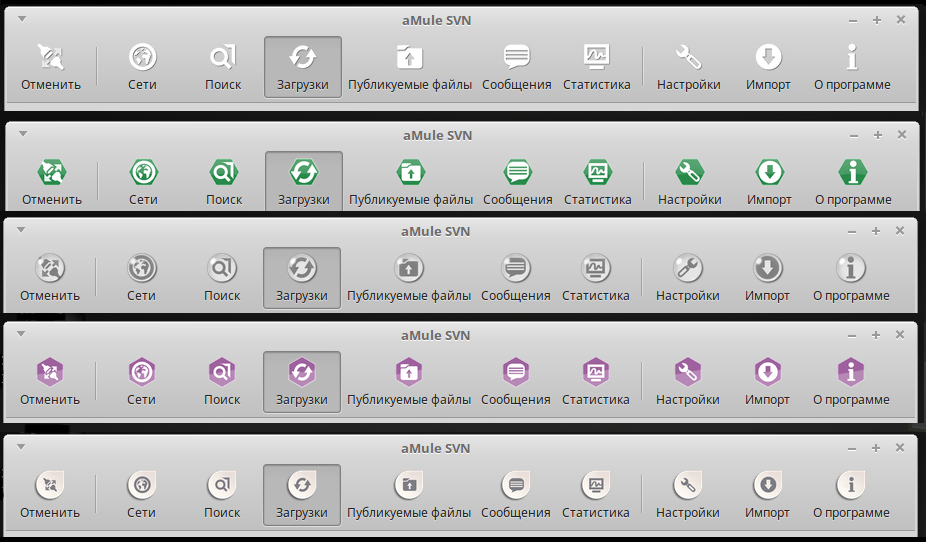Click gray round Отменить icon
Screen dimensions: 926x542
pos(50,268)
